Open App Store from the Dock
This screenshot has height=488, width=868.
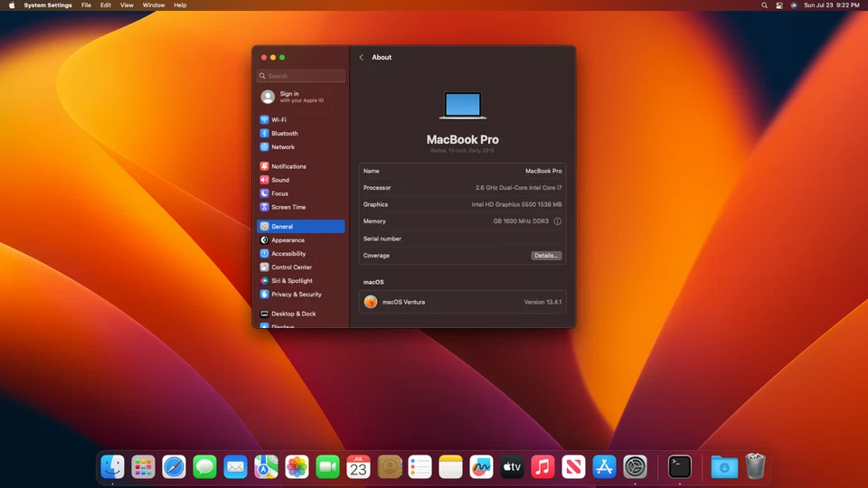[x=604, y=467]
